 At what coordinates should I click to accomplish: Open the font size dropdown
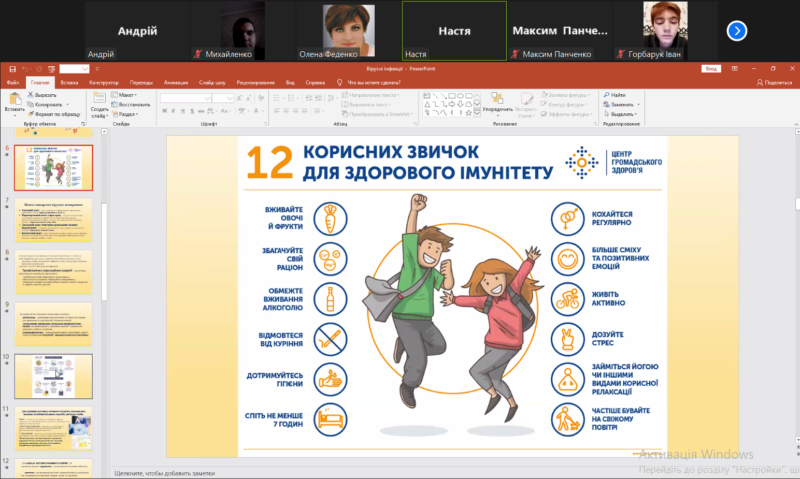pos(230,98)
